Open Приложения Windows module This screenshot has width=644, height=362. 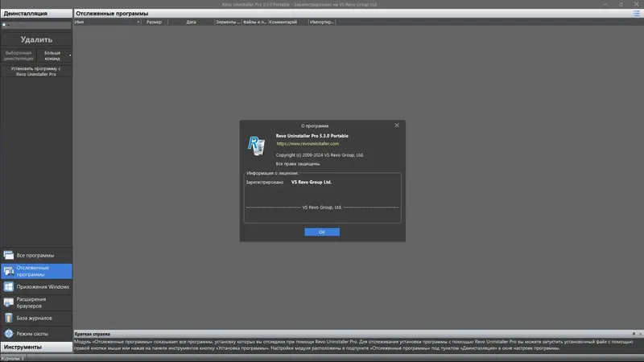pyautogui.click(x=36, y=287)
